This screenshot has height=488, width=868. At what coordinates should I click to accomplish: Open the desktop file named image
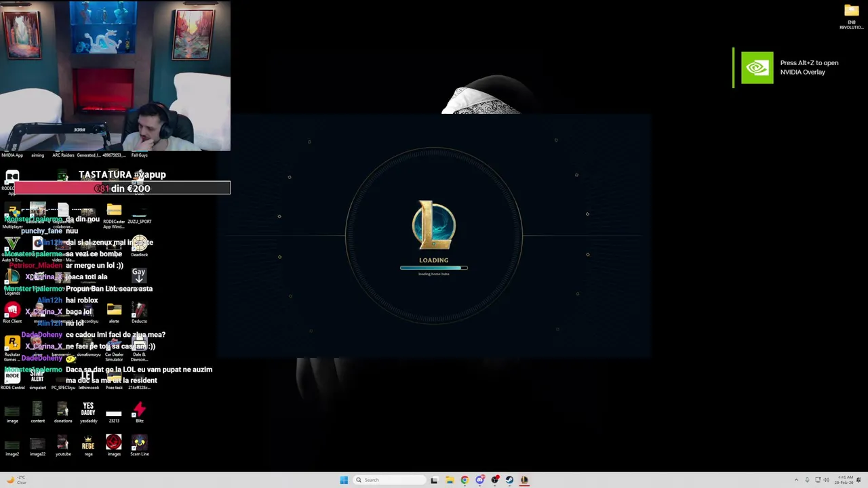pyautogui.click(x=12, y=412)
